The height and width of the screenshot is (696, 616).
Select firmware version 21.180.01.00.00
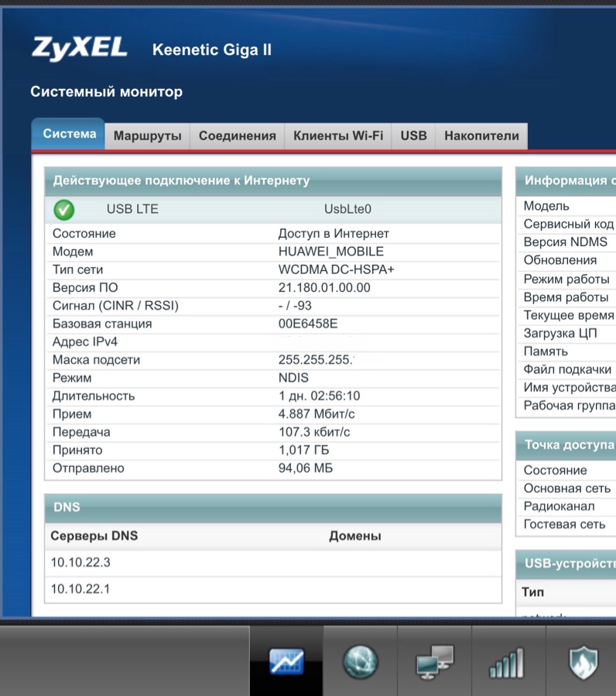pyautogui.click(x=324, y=288)
